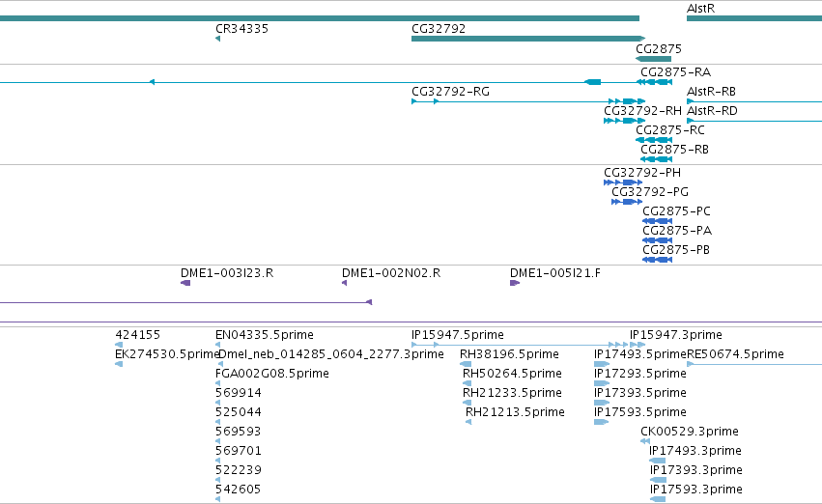Screen dimensions: 822x504
Task: Select the CG2875-PA protein glyph
Action: point(658,240)
